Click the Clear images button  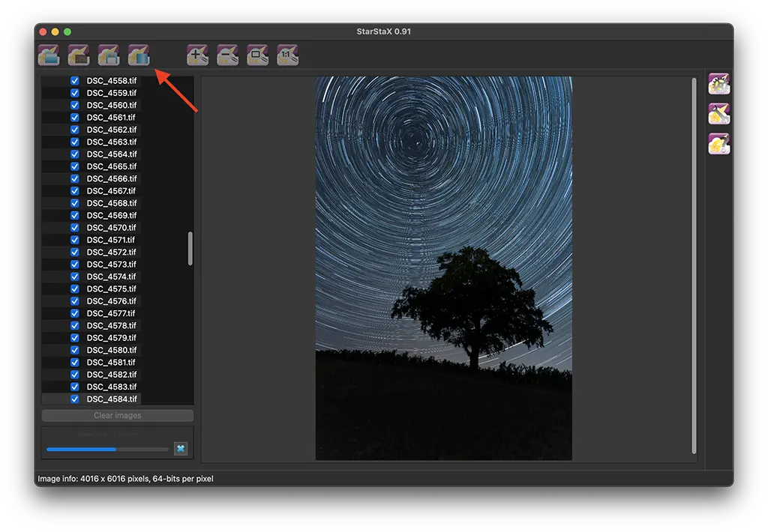click(118, 416)
